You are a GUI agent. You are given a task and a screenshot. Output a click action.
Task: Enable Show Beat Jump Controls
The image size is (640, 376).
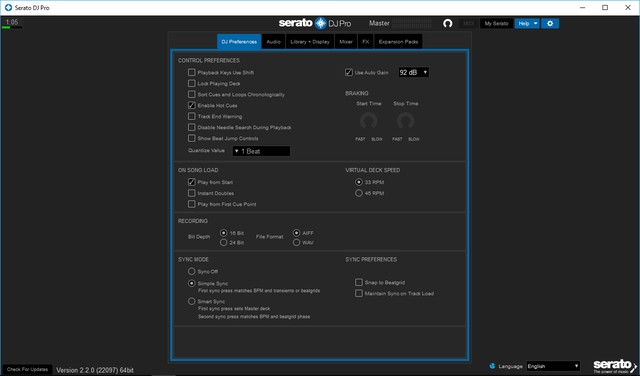pos(191,138)
